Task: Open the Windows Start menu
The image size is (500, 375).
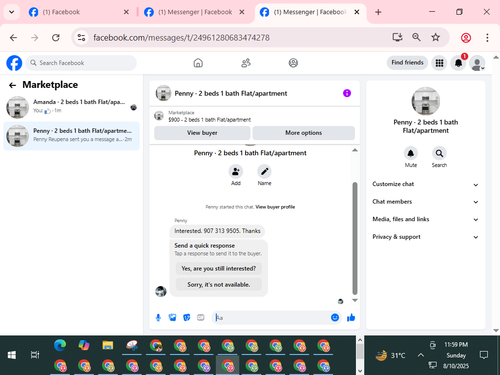Action: tap(12, 355)
